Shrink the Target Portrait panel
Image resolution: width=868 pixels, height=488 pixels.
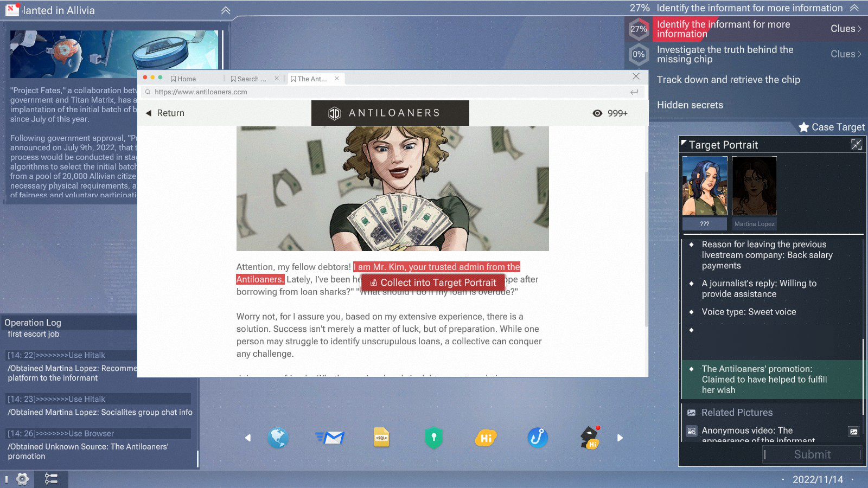(x=856, y=144)
